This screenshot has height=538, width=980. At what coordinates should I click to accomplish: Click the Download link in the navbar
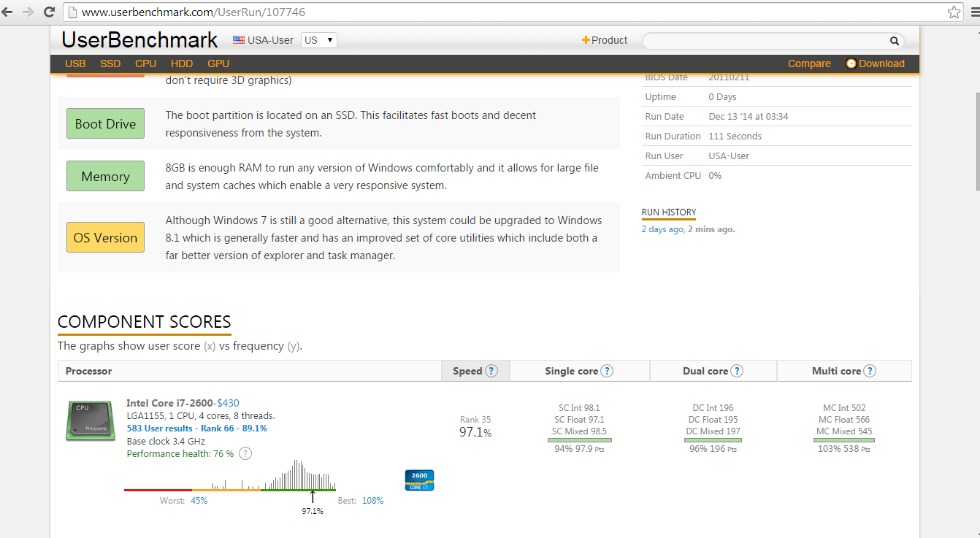(x=876, y=64)
